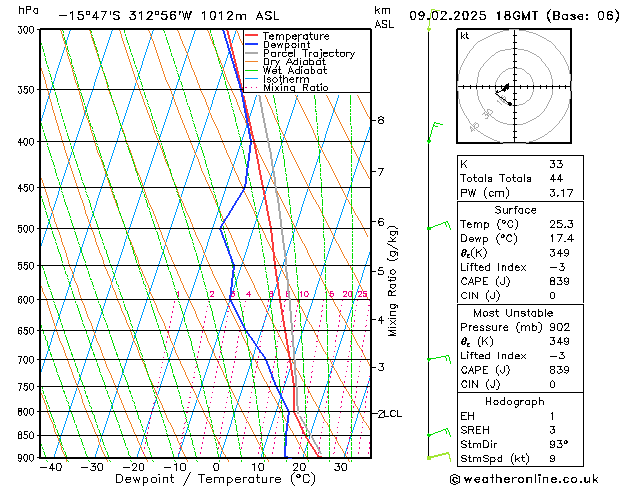Click the Most Unstable CAPE value 839
The width and height of the screenshot is (629, 486).
(559, 370)
